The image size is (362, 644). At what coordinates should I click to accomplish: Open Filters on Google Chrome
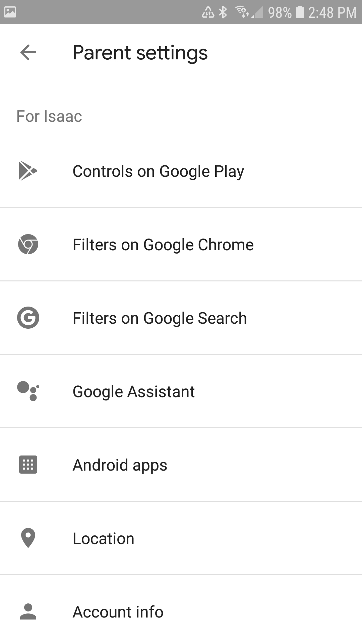(163, 245)
